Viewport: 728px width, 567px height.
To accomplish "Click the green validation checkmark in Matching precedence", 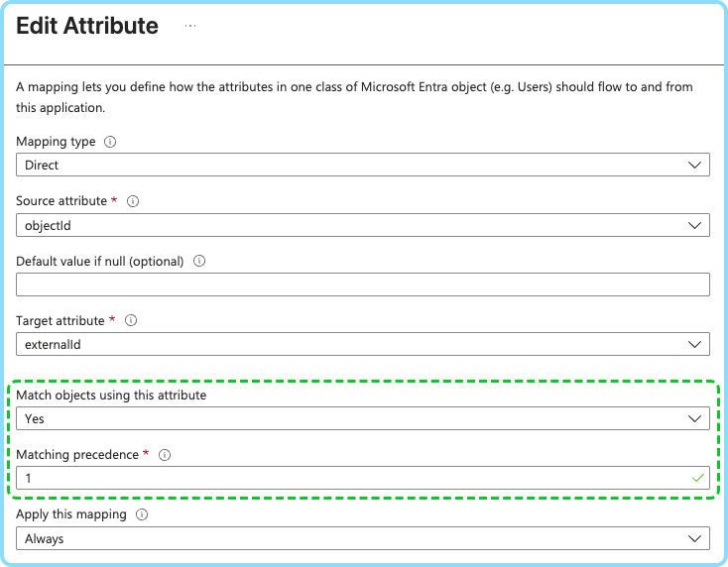I will [x=697, y=478].
